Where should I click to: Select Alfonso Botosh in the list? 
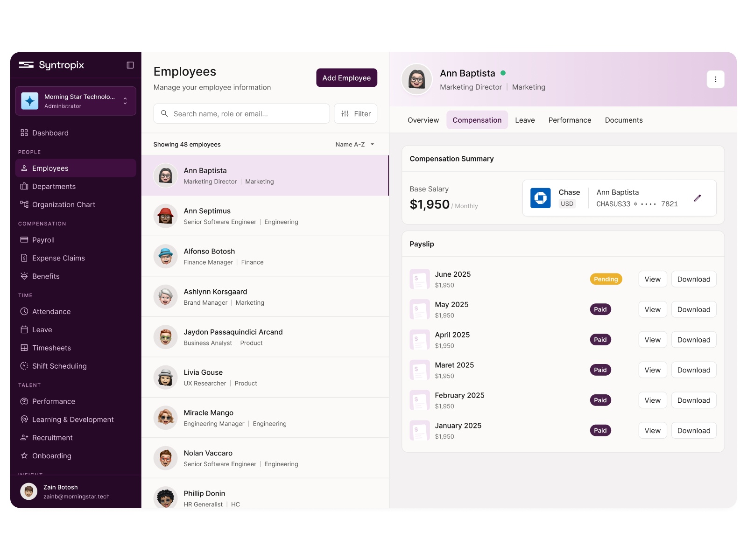pos(265,256)
